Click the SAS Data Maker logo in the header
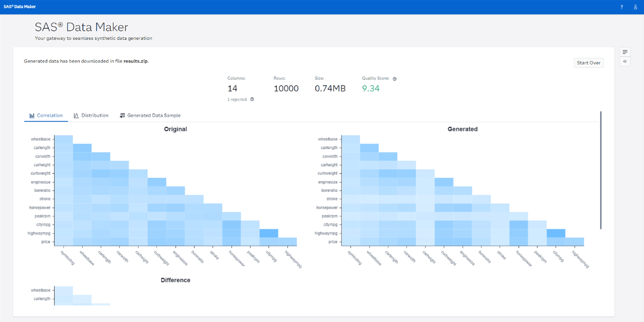 click(x=19, y=7)
